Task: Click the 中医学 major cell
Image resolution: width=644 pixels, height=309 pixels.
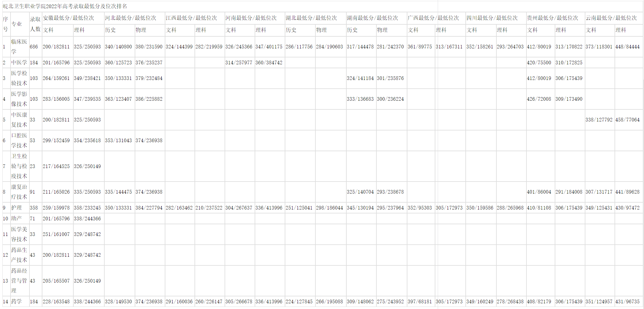Action: point(19,63)
